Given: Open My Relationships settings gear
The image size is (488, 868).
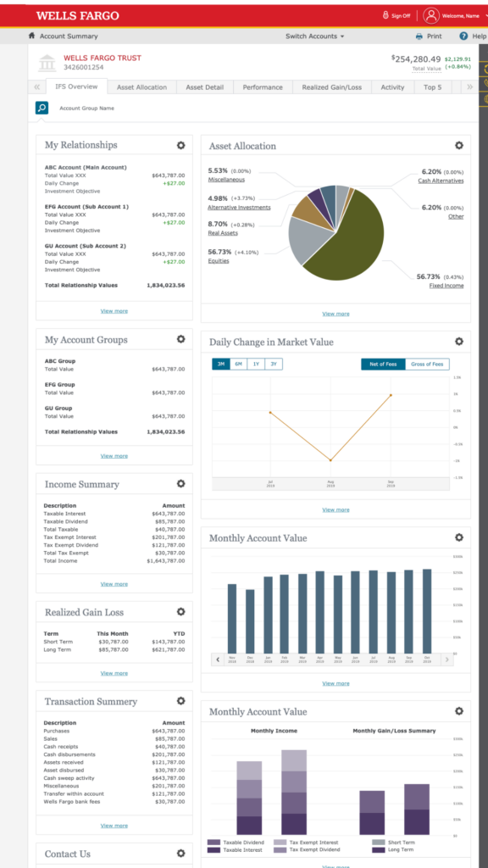Looking at the screenshot, I should (180, 145).
